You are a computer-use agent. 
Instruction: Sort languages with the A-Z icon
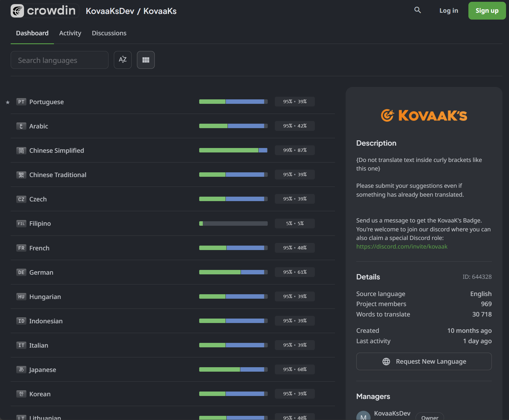tap(122, 60)
